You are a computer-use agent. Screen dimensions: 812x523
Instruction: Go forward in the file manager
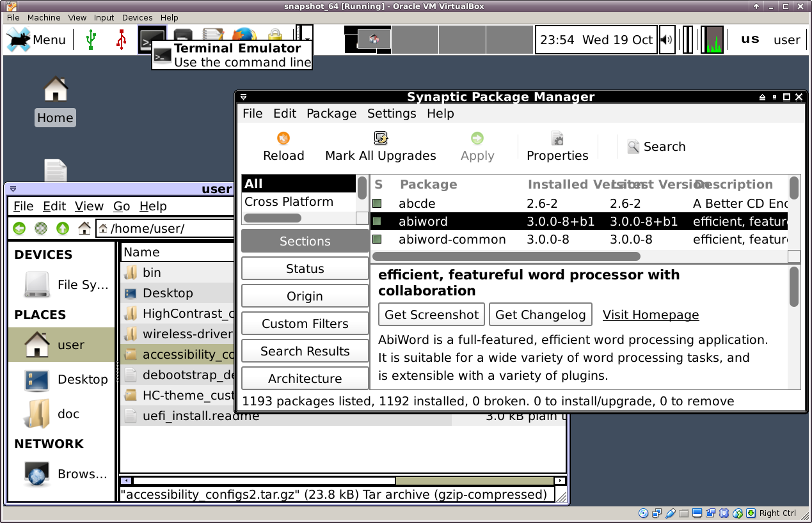coord(41,228)
